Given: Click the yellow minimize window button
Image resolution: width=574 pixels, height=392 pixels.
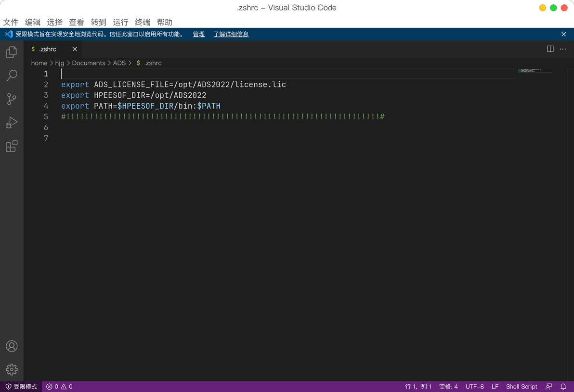Looking at the screenshot, I should tap(543, 8).
